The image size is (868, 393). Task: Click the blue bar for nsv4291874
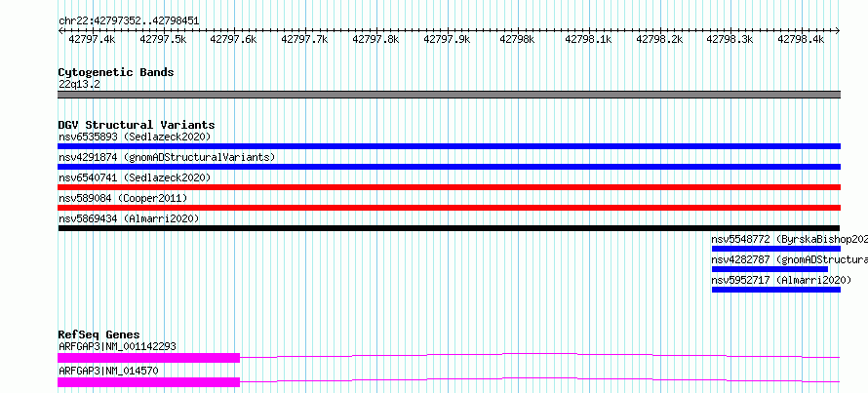(449, 167)
